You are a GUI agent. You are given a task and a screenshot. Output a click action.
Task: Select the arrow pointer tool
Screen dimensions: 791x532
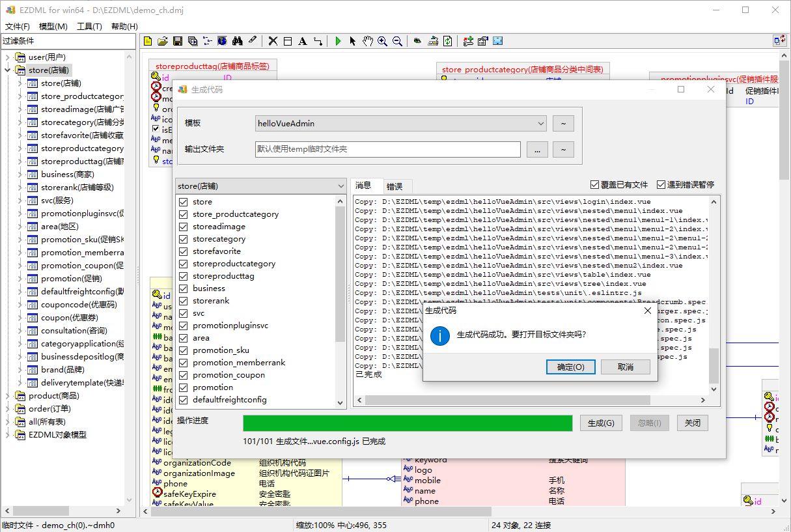tap(353, 40)
